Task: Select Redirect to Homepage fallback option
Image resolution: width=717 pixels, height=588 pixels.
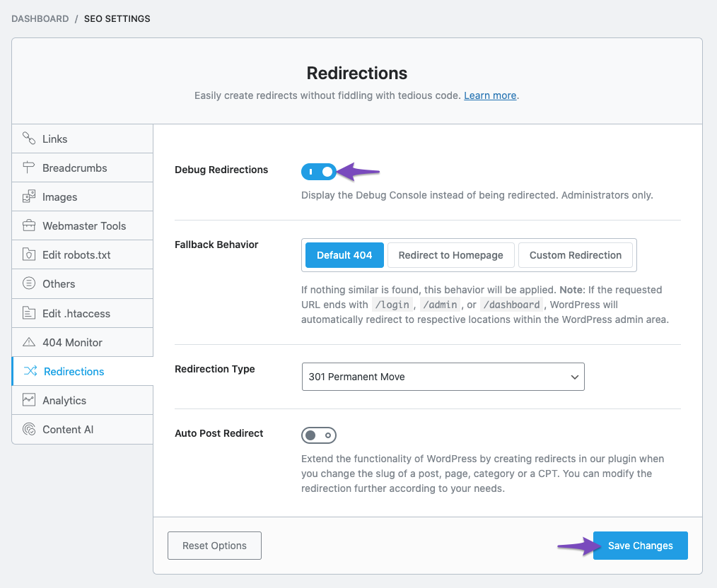Action: click(450, 255)
